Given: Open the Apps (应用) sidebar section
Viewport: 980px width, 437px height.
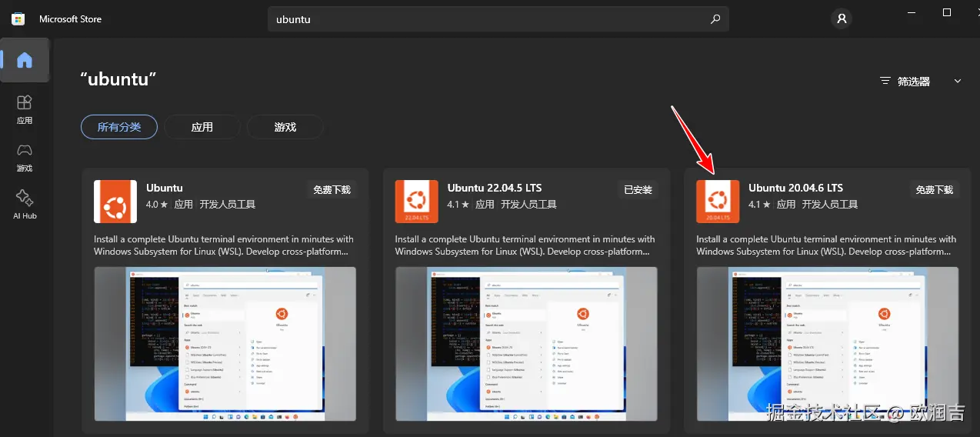Looking at the screenshot, I should coord(25,108).
